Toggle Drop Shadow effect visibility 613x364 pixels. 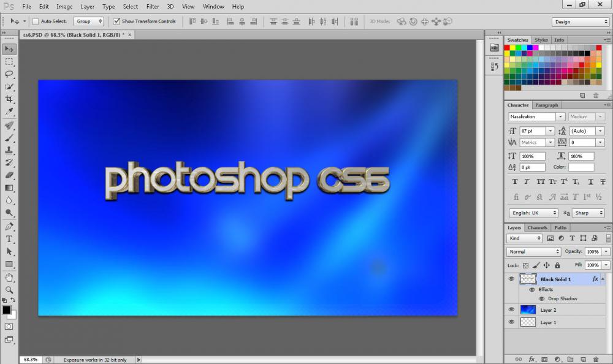tap(542, 298)
